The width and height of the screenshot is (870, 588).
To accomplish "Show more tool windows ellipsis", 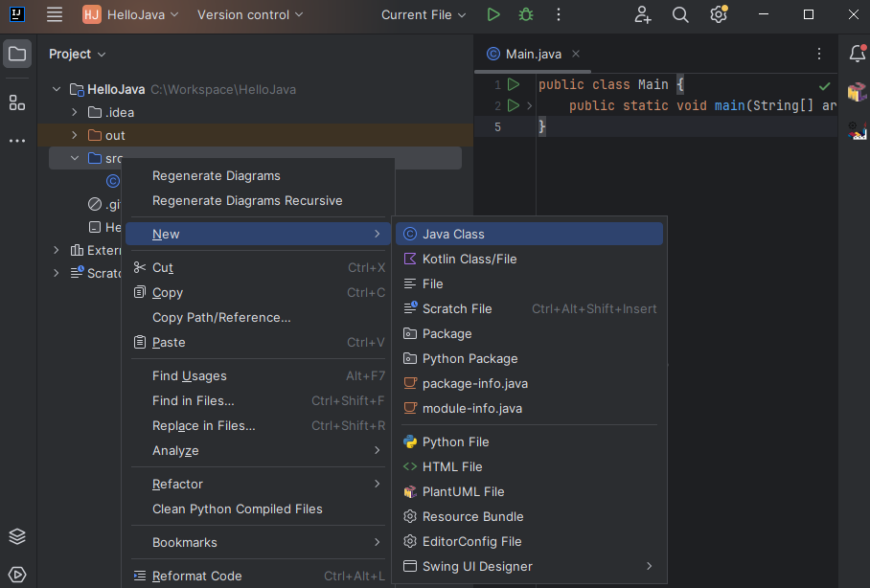I will point(17,141).
